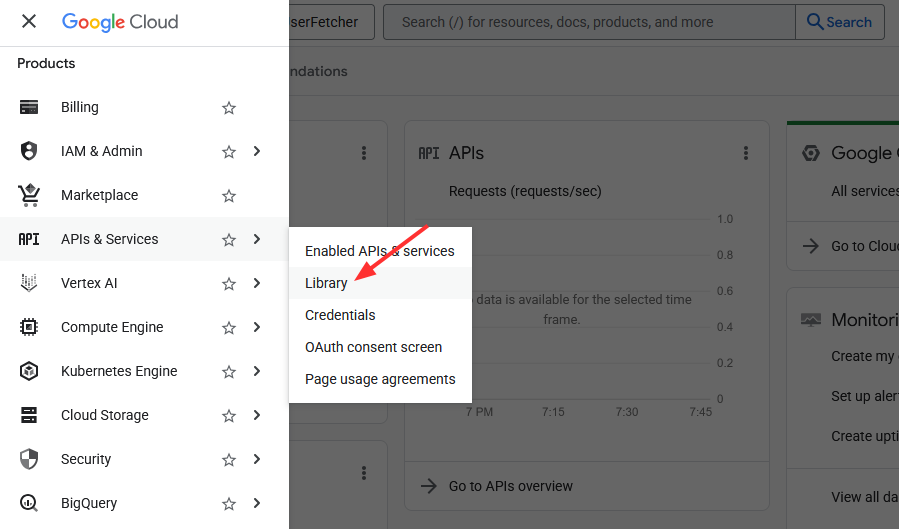
Task: Open Credentials in the APIs submenu
Action: tap(340, 315)
